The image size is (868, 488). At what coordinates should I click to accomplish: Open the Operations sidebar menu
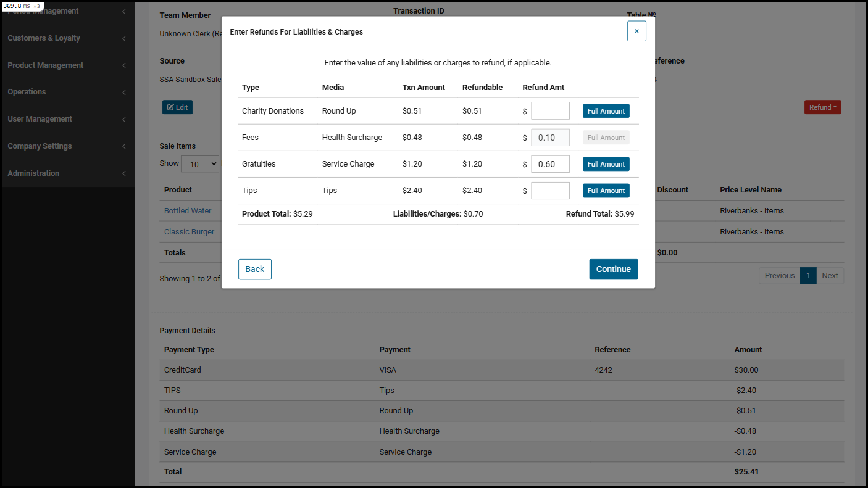67,92
